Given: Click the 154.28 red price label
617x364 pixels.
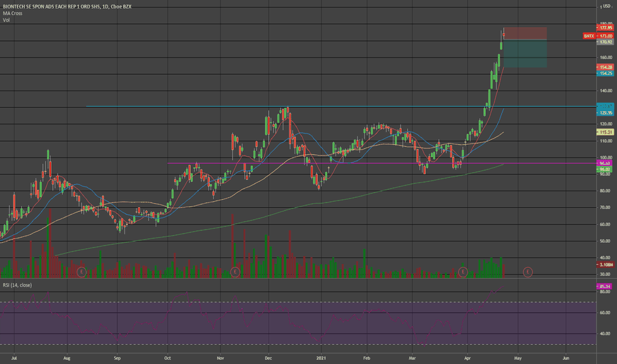Looking at the screenshot, I should tap(605, 68).
